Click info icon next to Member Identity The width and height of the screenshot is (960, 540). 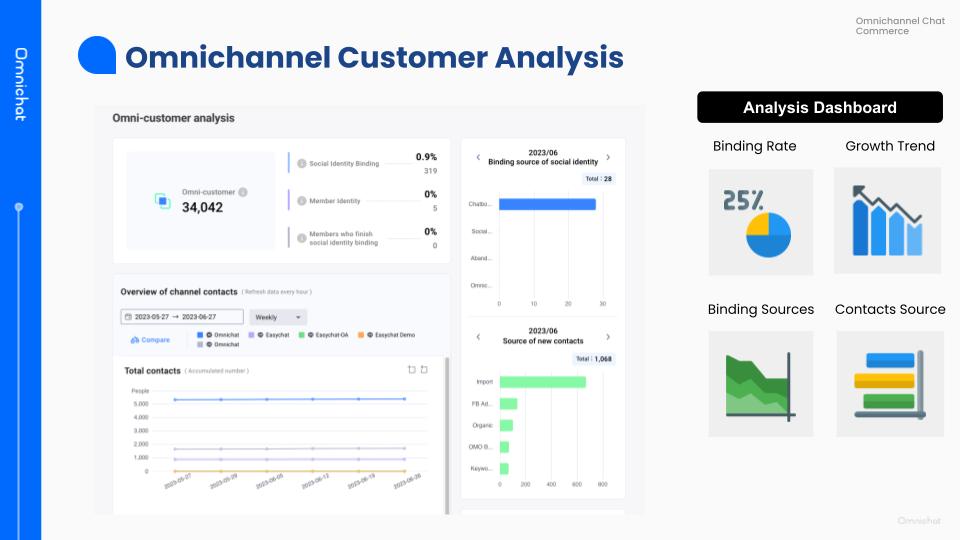tap(302, 201)
